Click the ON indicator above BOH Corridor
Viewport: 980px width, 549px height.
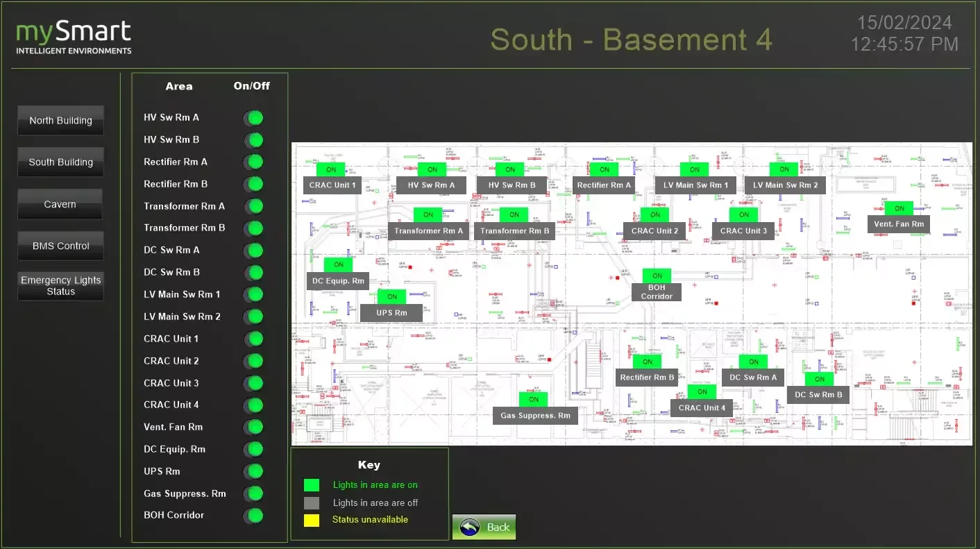[x=657, y=276]
